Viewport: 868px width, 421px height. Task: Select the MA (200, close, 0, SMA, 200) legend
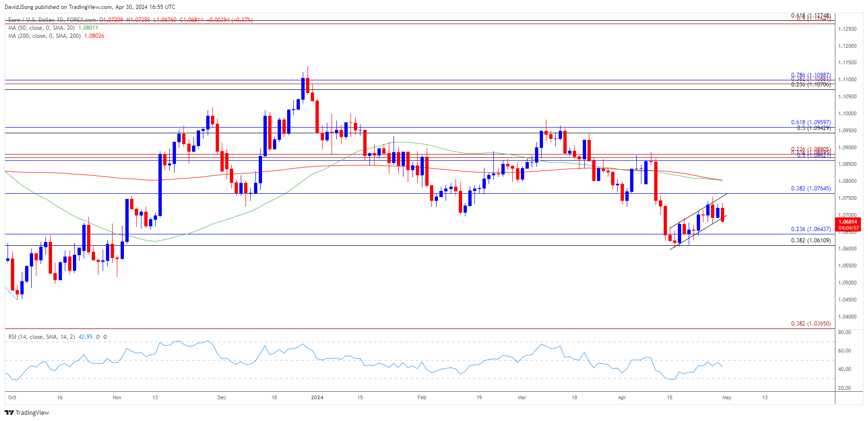coord(44,36)
